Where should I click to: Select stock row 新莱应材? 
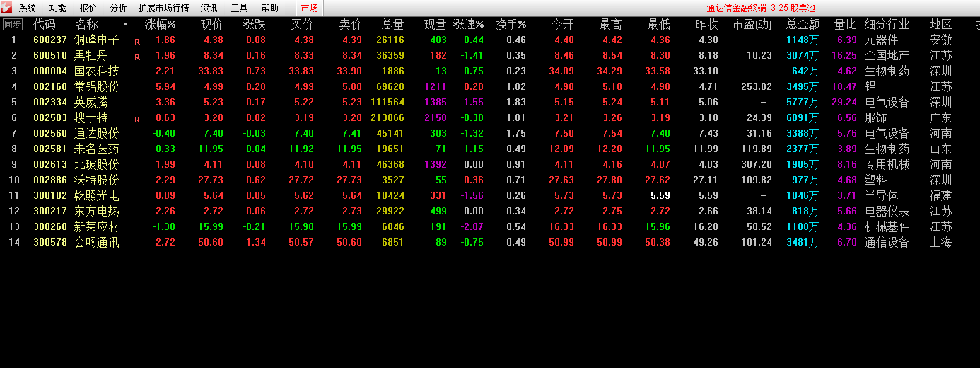[490, 226]
